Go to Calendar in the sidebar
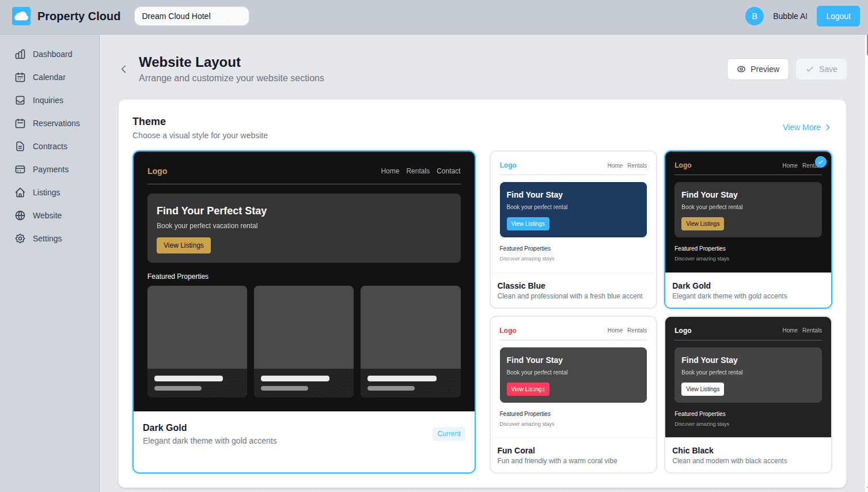Screen dimensions: 868x492 [50, 77]
